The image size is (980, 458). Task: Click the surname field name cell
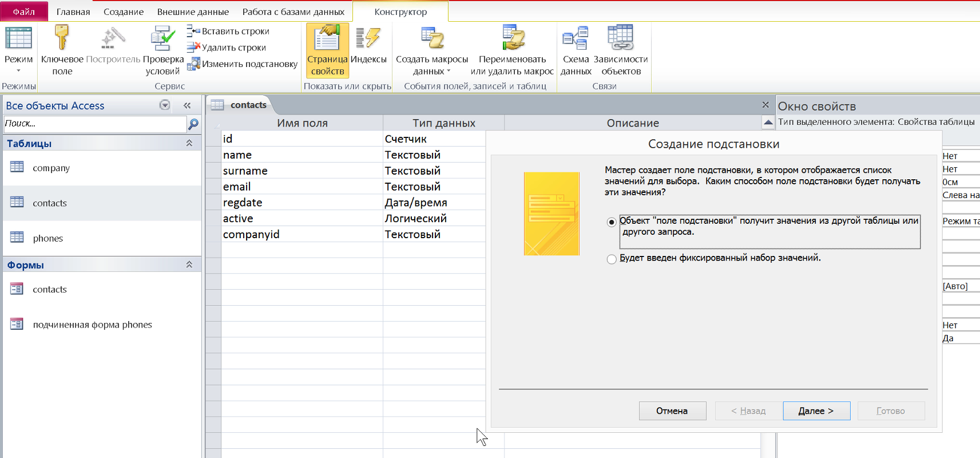tap(302, 171)
